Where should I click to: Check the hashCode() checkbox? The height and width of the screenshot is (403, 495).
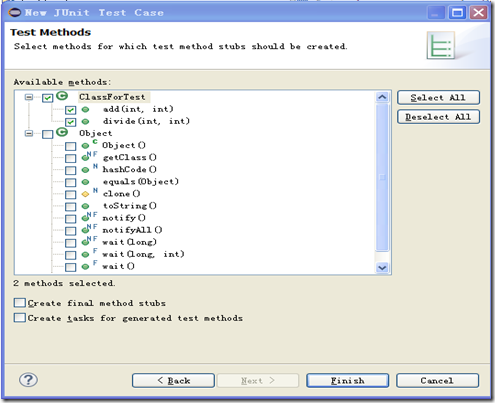pos(70,170)
